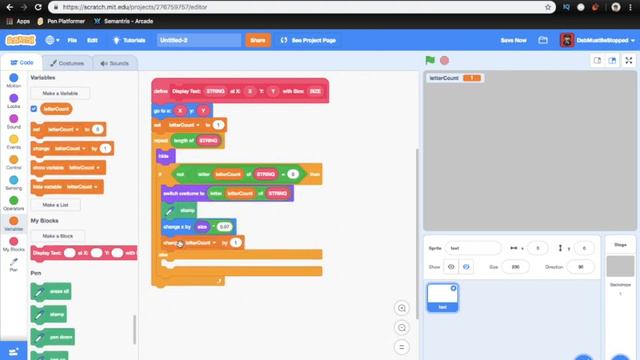Open letterCount dropdown in script set block

pos(184,125)
